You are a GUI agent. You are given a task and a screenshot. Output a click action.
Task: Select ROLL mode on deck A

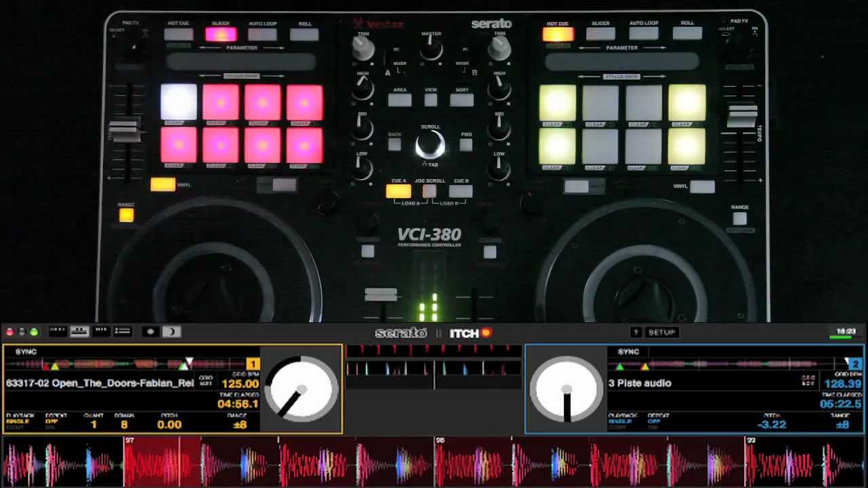tap(304, 35)
